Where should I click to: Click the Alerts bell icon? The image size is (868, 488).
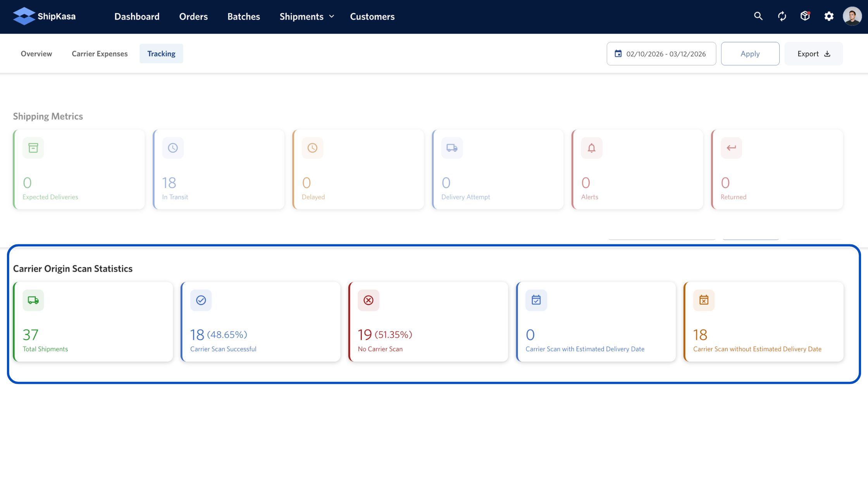591,148
